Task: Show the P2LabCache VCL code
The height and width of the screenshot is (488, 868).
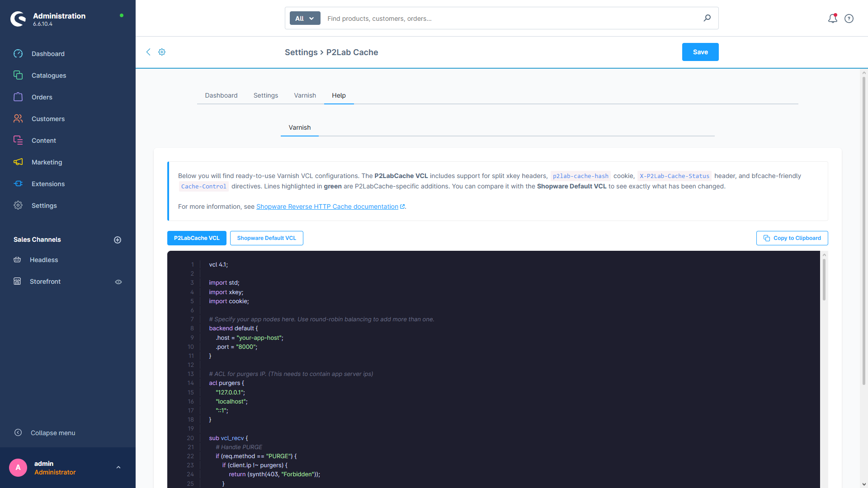Action: [197, 238]
